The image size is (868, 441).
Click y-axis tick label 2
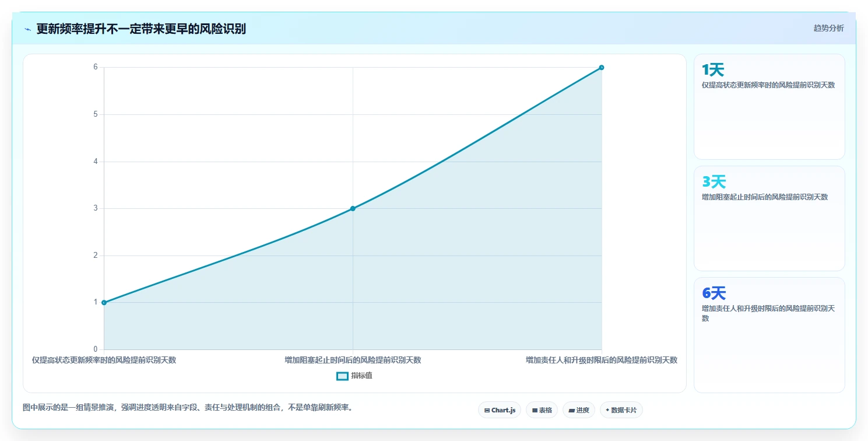point(95,256)
